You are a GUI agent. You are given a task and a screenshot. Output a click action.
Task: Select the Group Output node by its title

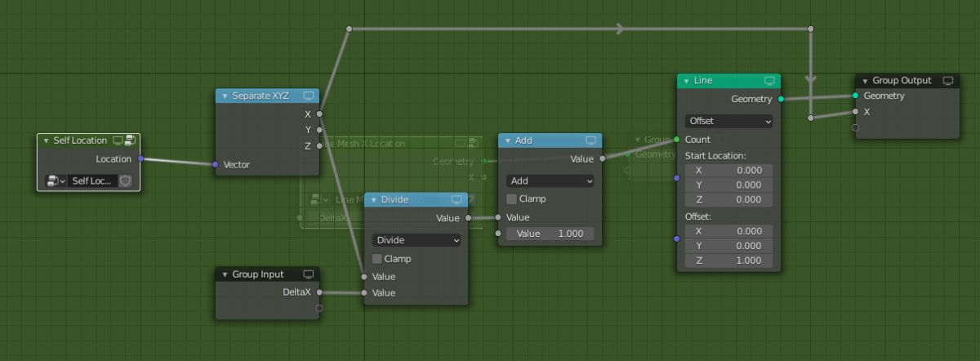(x=902, y=81)
